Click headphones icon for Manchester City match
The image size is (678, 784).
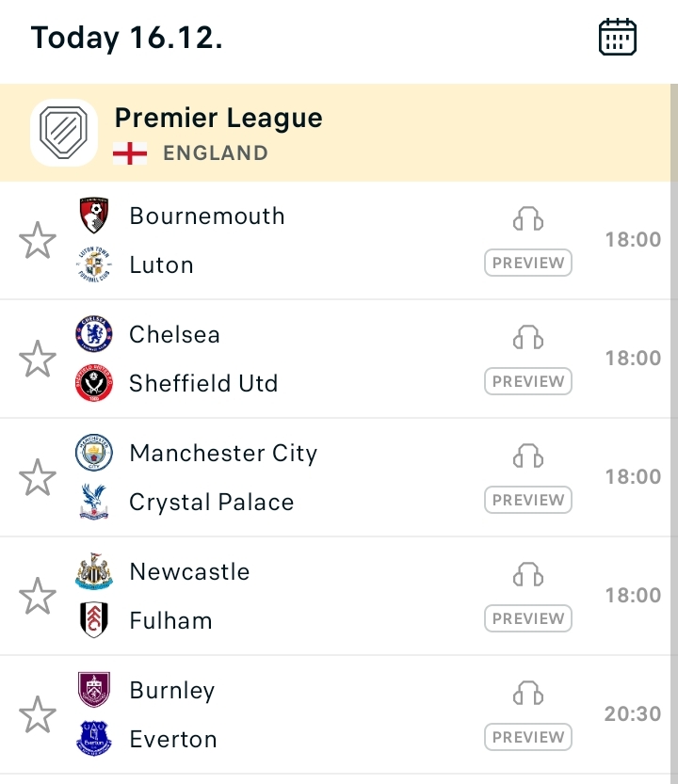click(x=528, y=456)
